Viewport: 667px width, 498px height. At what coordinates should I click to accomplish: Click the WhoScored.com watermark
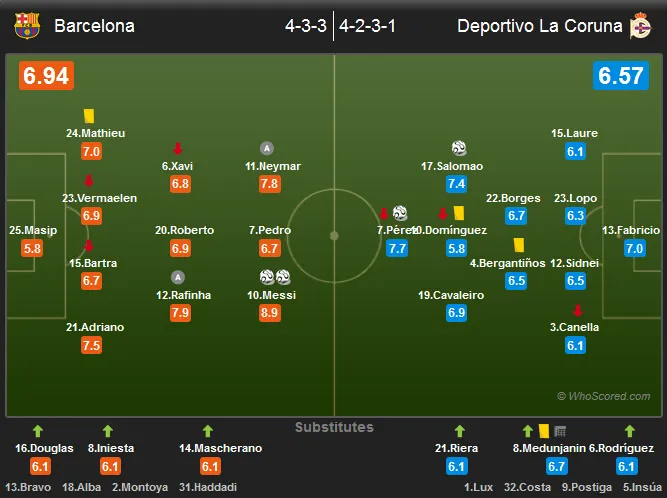[604, 396]
